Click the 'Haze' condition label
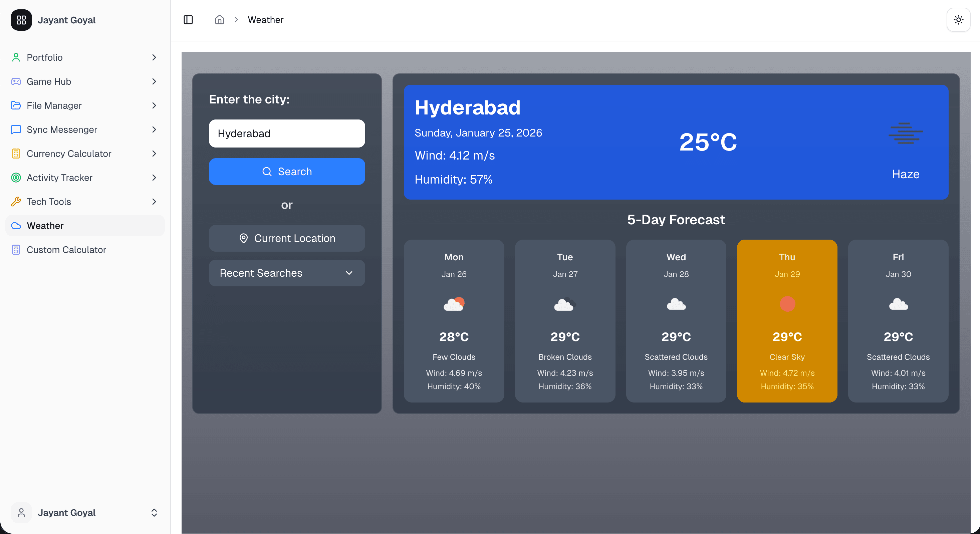The height and width of the screenshot is (534, 980). pos(906,174)
